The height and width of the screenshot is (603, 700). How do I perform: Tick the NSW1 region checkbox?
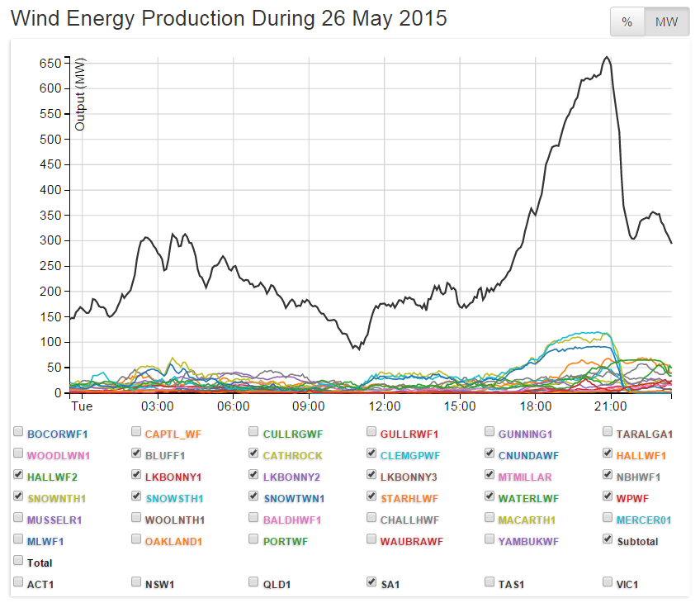point(136,583)
